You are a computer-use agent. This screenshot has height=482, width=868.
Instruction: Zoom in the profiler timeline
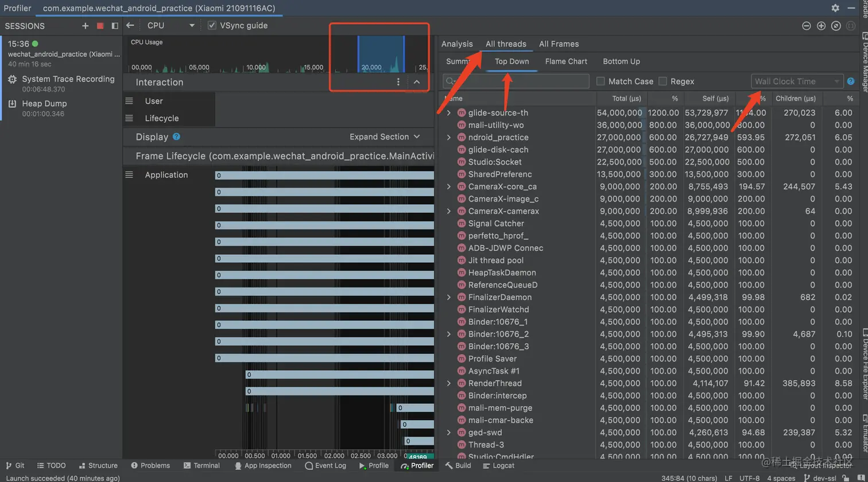821,26
